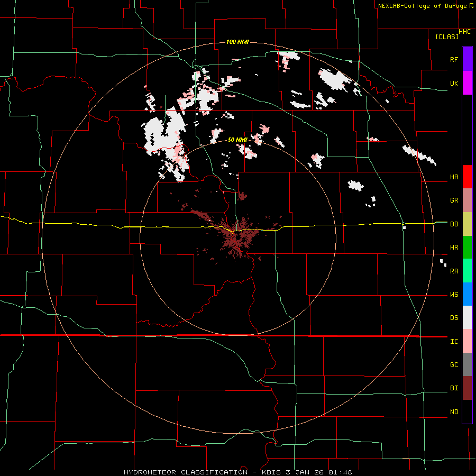Click the DS white legend swatch
The width and height of the screenshot is (476, 476).
467,317
